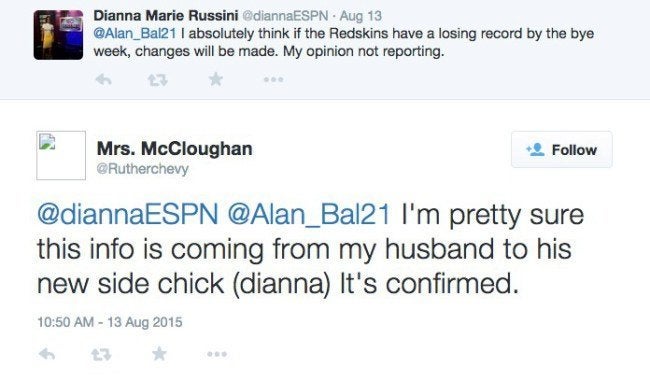Open the @diannaESPN handle in the header

(x=285, y=16)
